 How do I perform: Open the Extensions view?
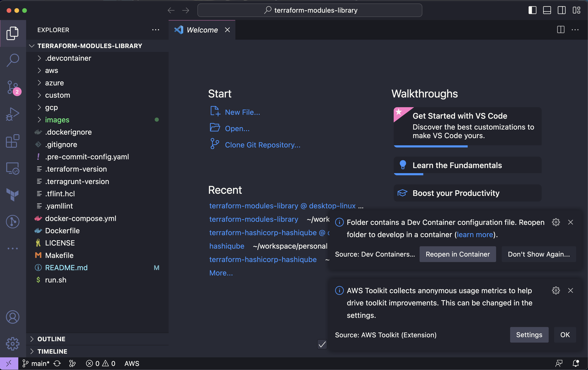click(x=13, y=141)
